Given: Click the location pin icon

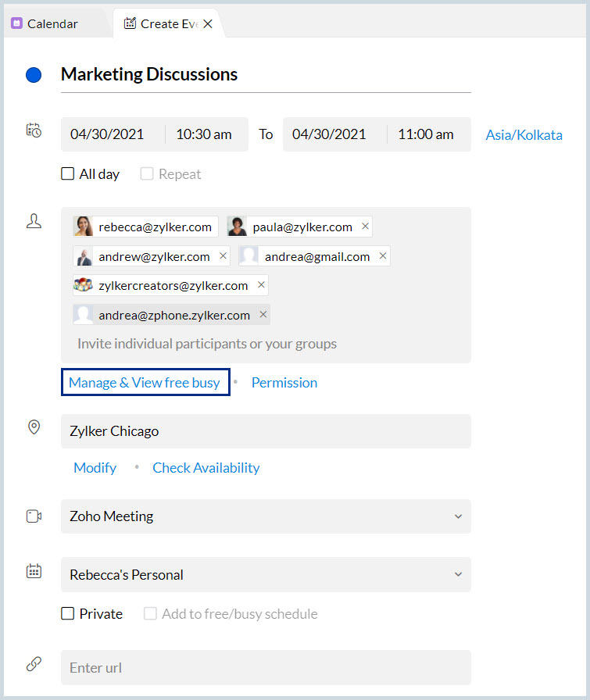Looking at the screenshot, I should coord(34,427).
